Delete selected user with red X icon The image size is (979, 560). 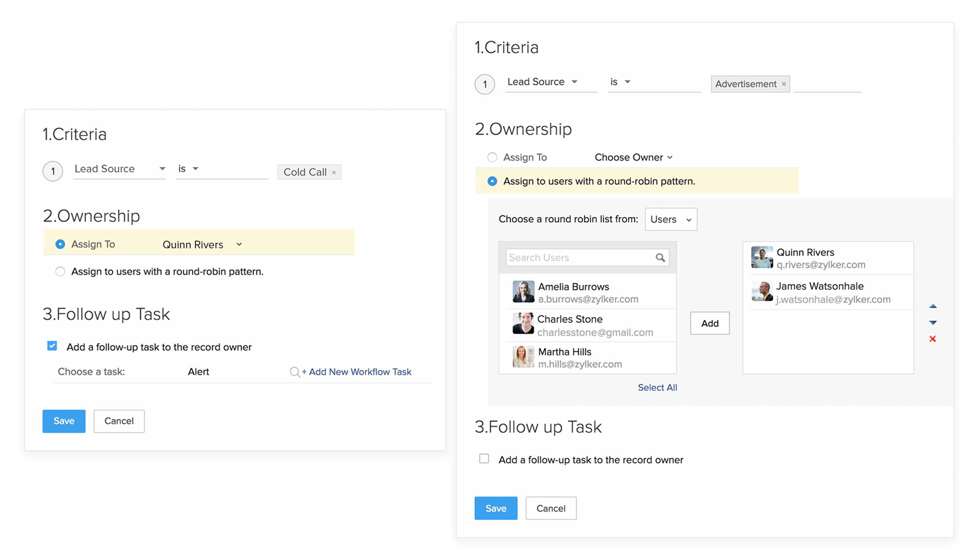coord(933,339)
